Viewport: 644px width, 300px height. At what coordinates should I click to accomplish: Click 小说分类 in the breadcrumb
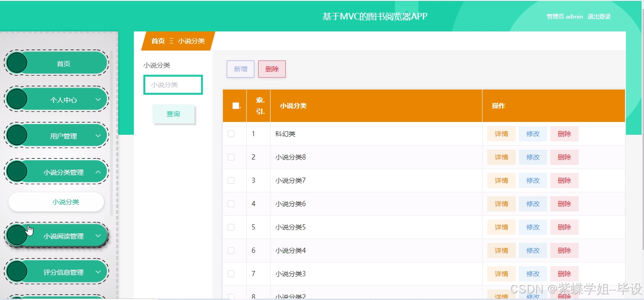[x=191, y=41]
